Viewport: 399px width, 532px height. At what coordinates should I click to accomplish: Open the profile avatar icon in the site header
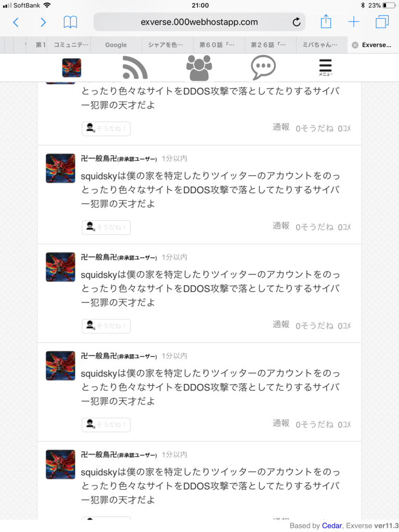pyautogui.click(x=72, y=68)
